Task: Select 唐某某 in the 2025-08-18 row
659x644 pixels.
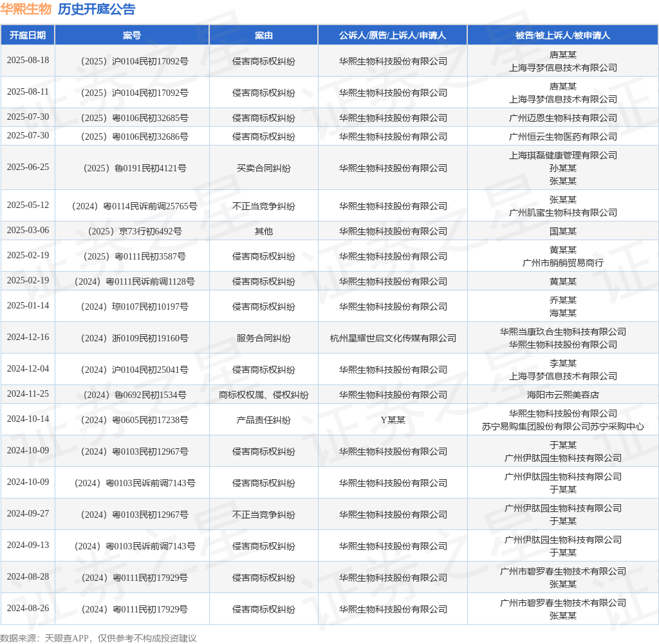Action: pos(562,55)
